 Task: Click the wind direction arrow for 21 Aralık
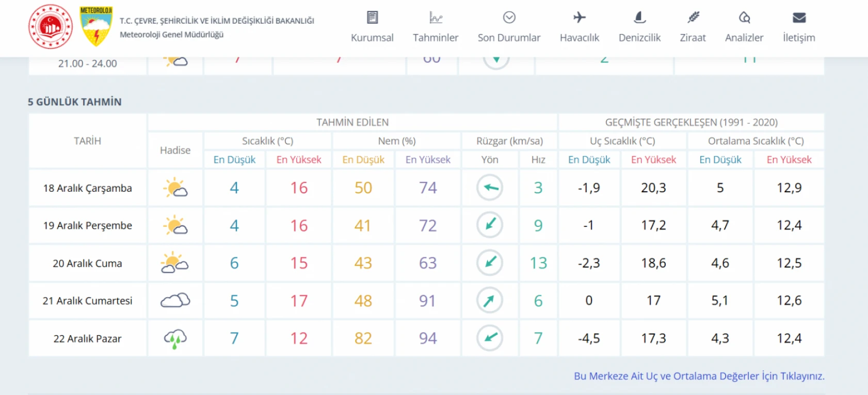point(490,301)
